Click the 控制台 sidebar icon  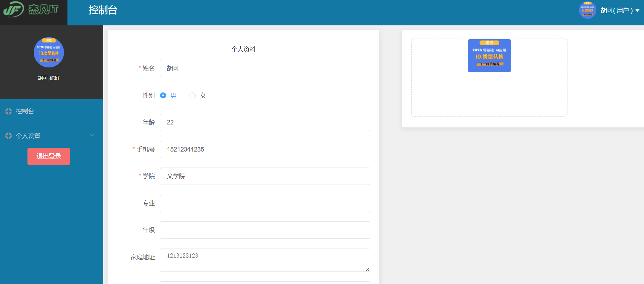click(9, 111)
